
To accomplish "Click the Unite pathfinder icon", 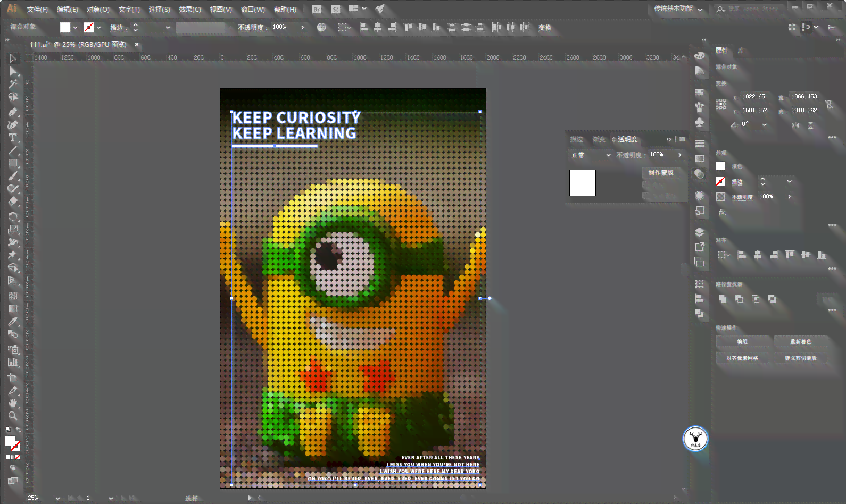I will [x=723, y=299].
